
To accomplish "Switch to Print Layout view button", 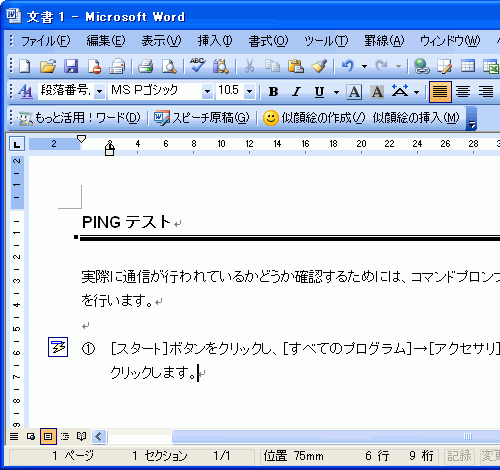I will (x=48, y=436).
